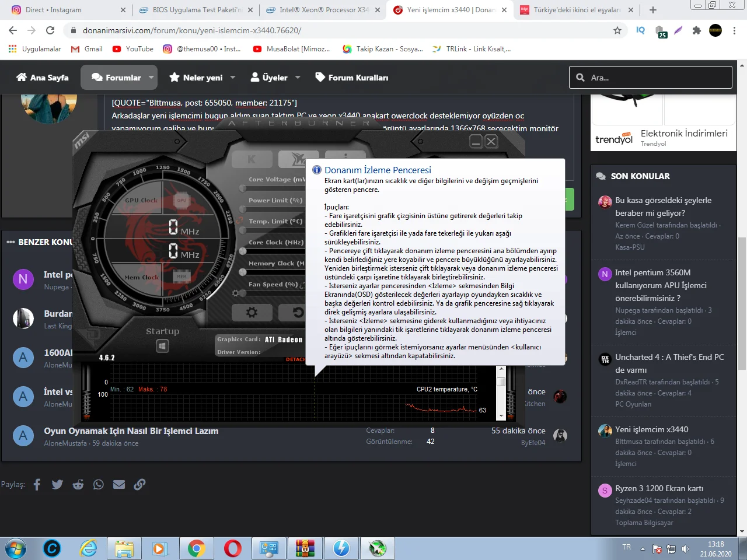Expand the Forumlar dropdown arrow
The width and height of the screenshot is (747, 560).
[152, 77]
